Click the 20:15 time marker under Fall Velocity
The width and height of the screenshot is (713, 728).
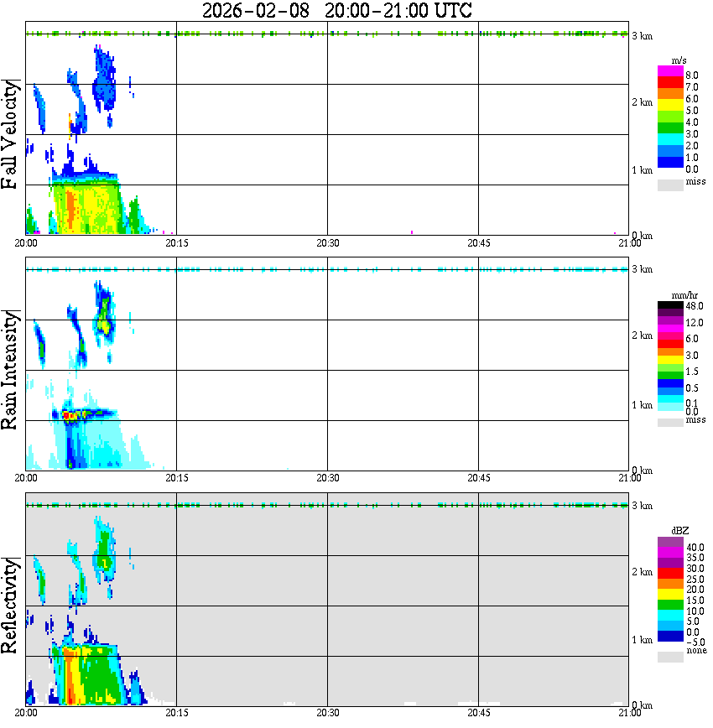(176, 243)
